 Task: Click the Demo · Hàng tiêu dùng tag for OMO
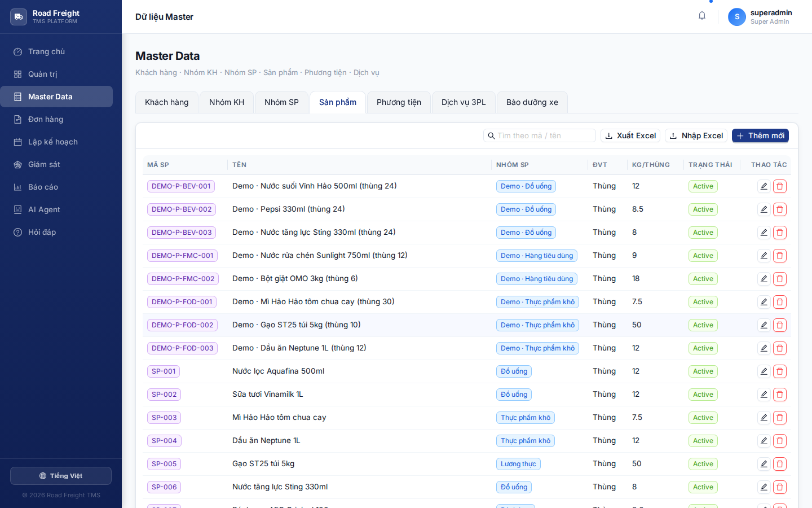coord(537,279)
